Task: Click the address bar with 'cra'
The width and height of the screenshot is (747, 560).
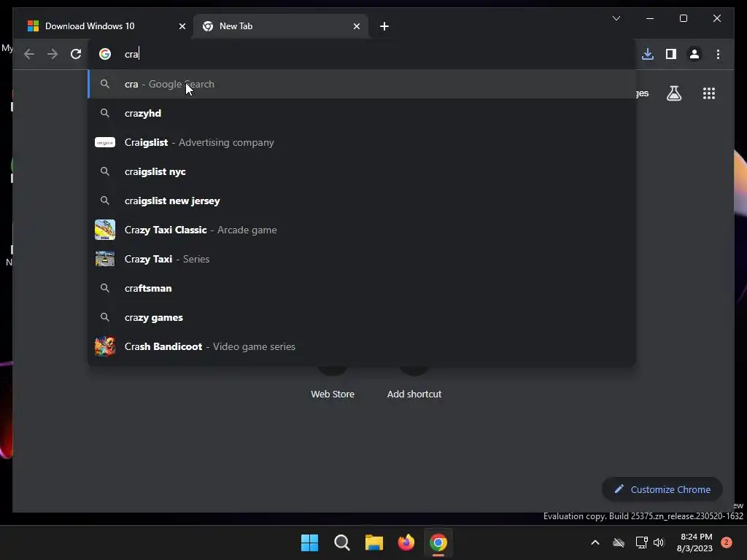Action: [362, 54]
